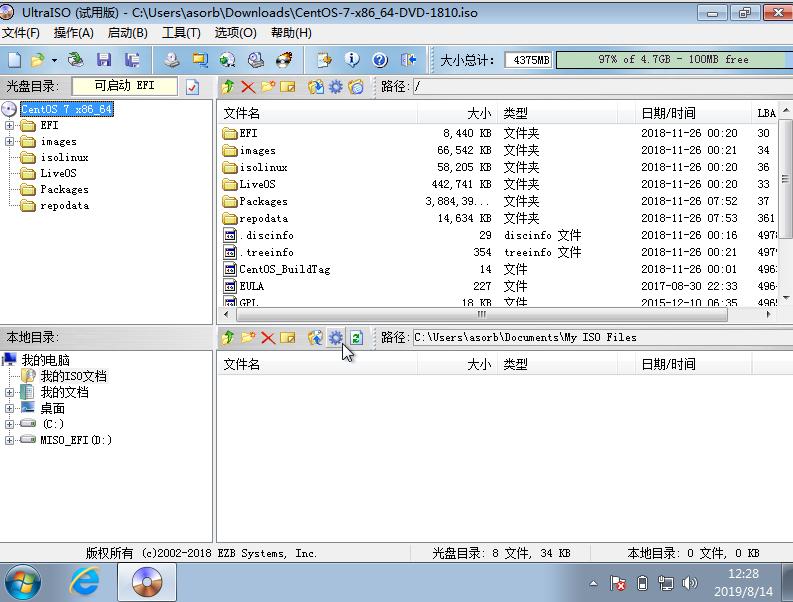
Task: Click the red Delete X in local pane toolbar
Action: (x=268, y=337)
